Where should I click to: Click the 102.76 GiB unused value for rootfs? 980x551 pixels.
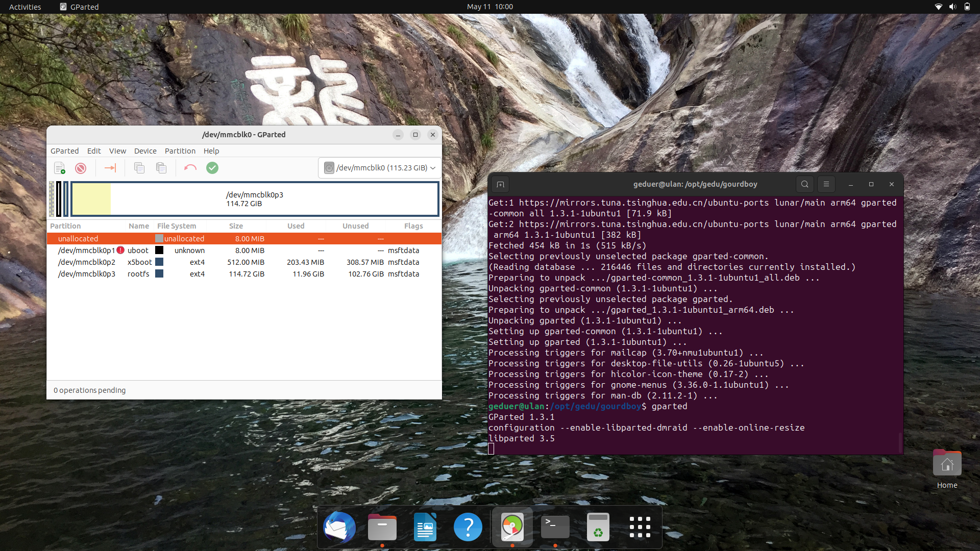366,274
